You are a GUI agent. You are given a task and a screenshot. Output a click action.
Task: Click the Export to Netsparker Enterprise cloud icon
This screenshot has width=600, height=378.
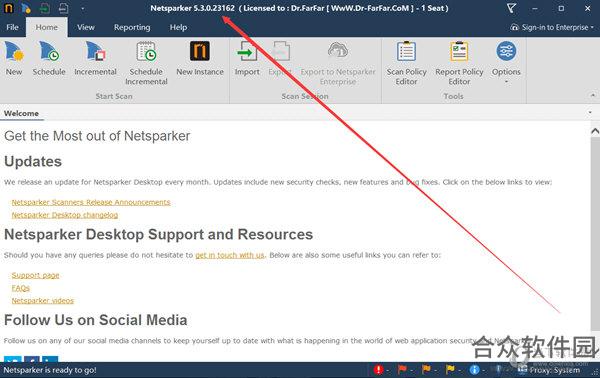point(338,51)
